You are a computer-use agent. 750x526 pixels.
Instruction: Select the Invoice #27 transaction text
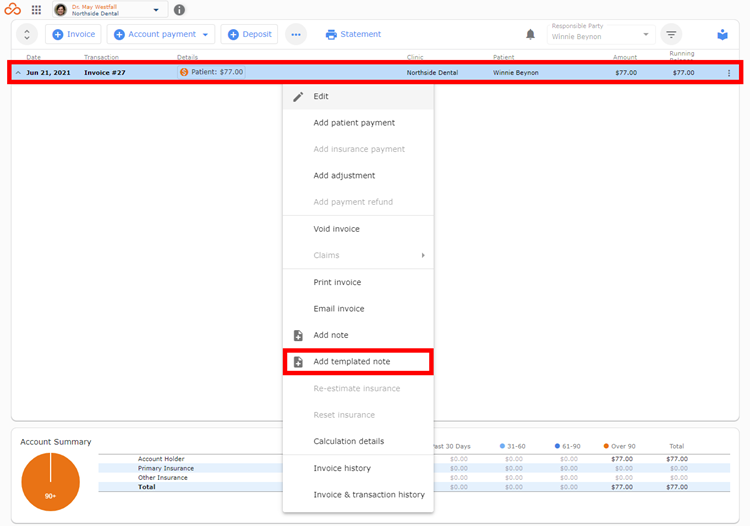[105, 73]
